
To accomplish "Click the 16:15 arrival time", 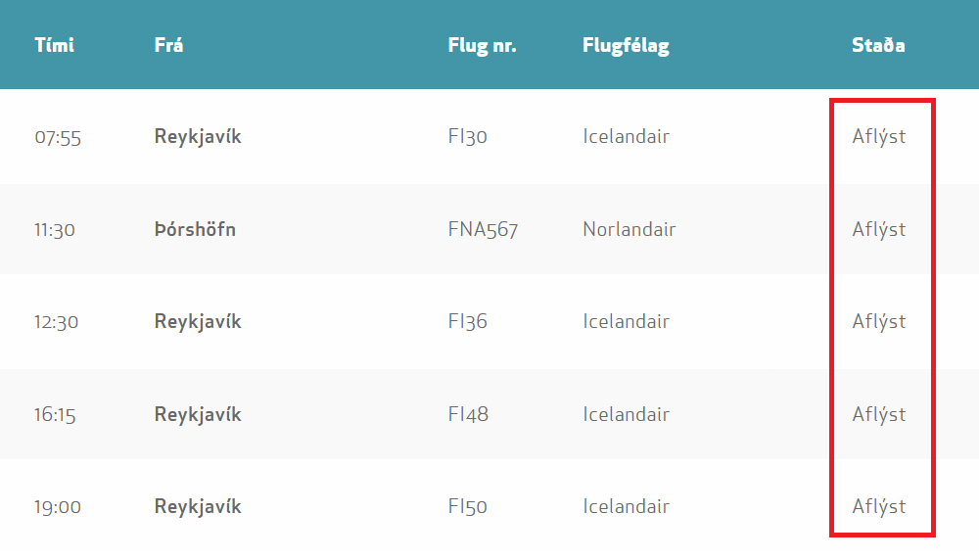I will 55,414.
